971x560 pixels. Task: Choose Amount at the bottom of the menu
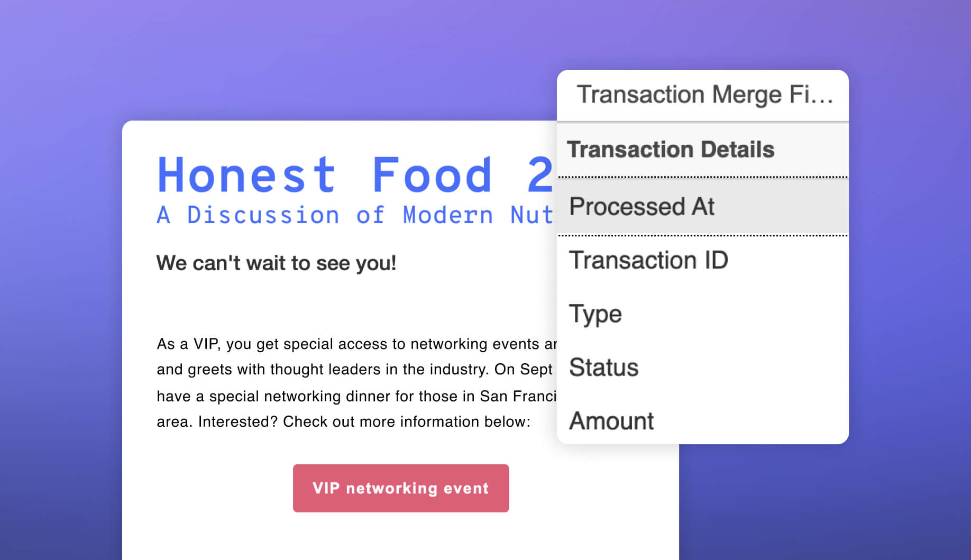610,421
